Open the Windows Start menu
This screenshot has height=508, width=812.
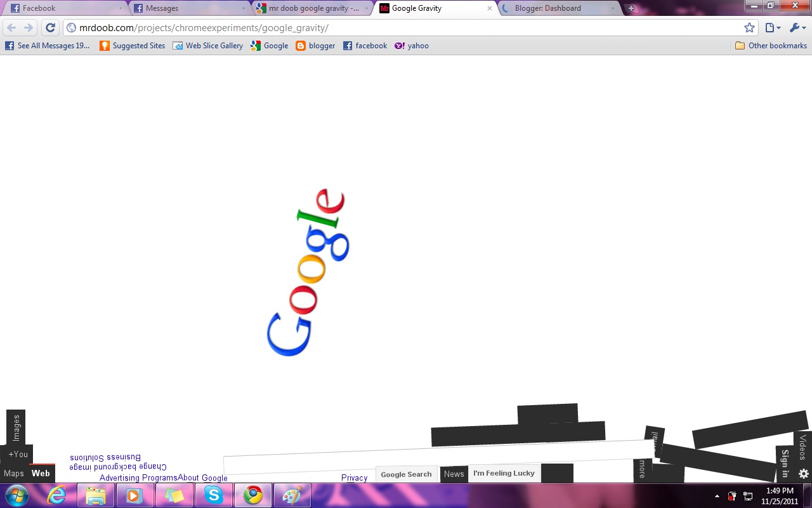pos(16,495)
